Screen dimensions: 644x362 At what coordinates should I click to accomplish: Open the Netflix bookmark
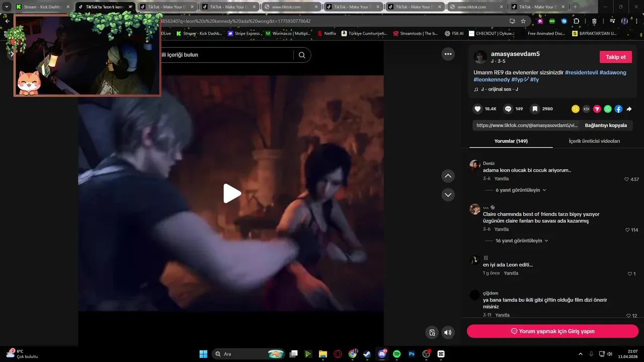click(x=327, y=33)
